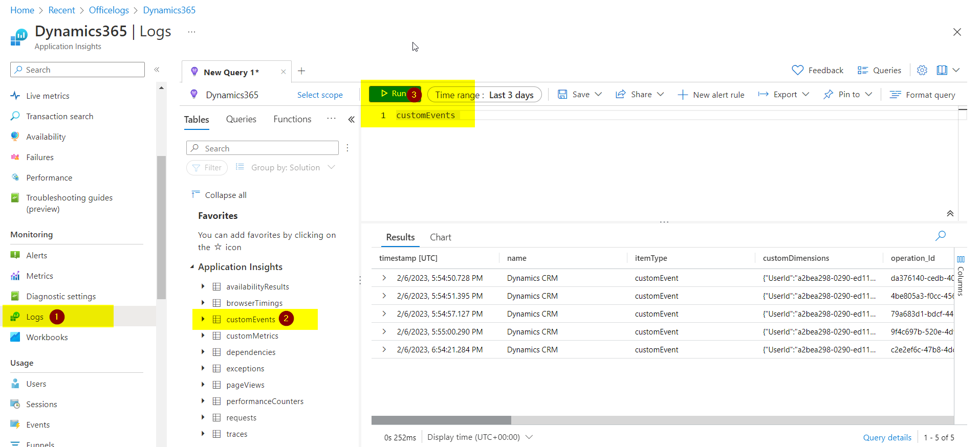Open Workbooks in sidebar
Screen dimensions: 980x447
tap(47, 337)
